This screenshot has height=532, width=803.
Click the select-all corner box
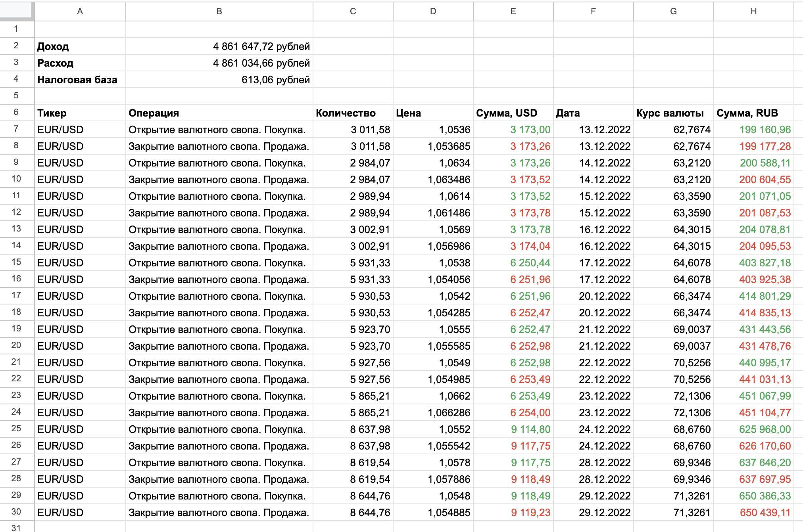coord(16,11)
